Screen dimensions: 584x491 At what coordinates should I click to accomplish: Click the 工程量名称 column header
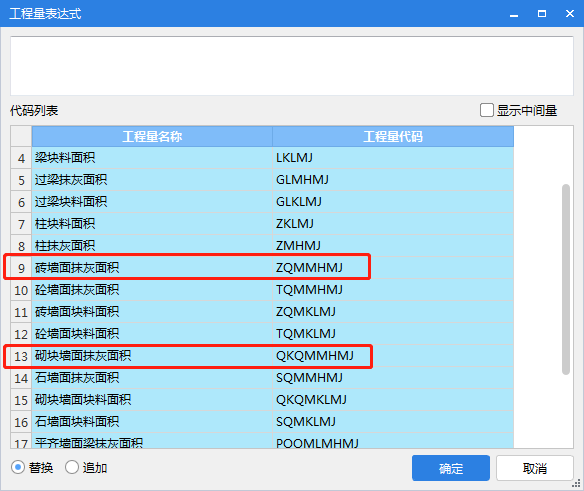tap(152, 136)
